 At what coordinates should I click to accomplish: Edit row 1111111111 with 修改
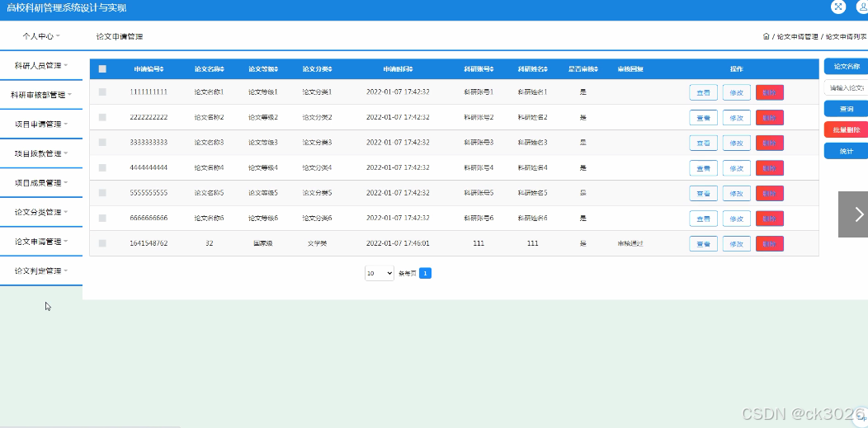[x=736, y=92]
